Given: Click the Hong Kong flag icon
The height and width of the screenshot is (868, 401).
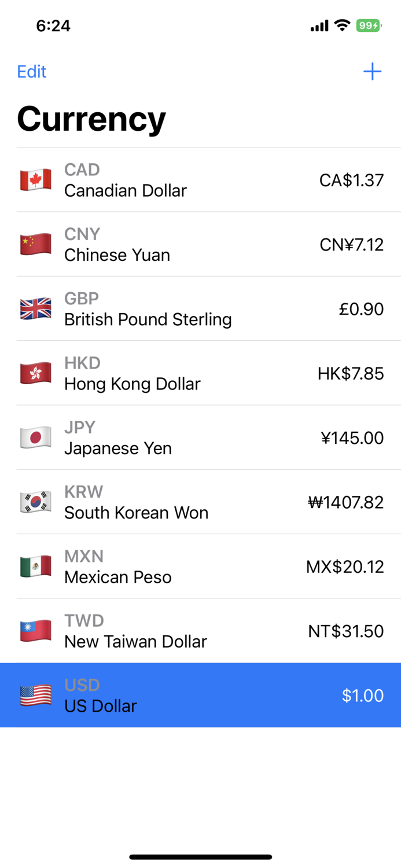Looking at the screenshot, I should click(36, 373).
